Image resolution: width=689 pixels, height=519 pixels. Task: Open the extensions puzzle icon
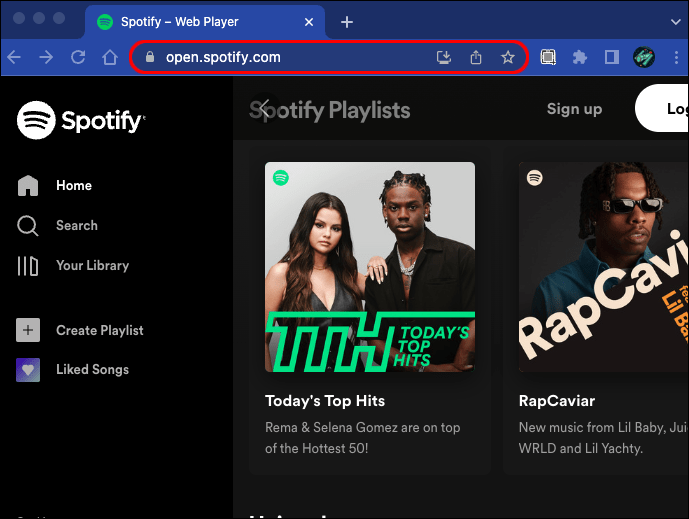click(x=580, y=57)
